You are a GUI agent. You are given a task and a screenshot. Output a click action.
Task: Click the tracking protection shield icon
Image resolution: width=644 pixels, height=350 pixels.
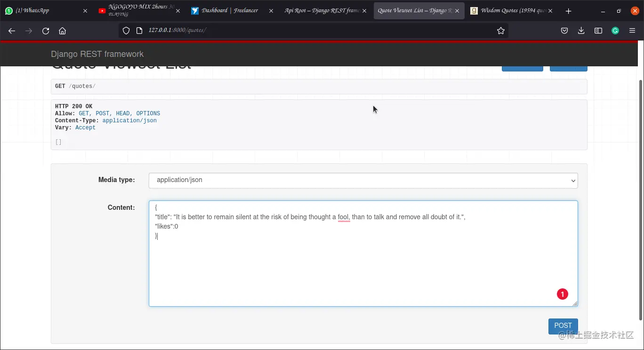pyautogui.click(x=126, y=30)
